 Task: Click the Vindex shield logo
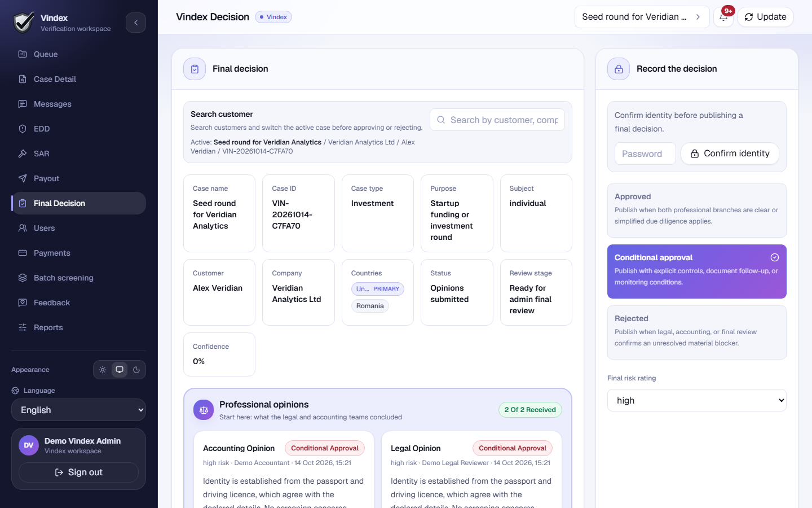(23, 23)
